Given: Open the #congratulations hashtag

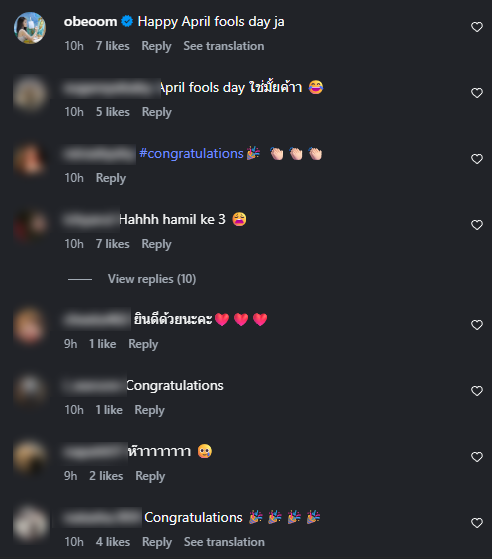Looking at the screenshot, I should pos(191,154).
